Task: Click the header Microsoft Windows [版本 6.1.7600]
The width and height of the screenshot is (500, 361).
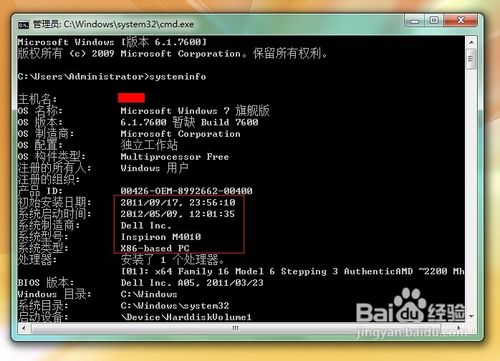Action: pos(112,42)
